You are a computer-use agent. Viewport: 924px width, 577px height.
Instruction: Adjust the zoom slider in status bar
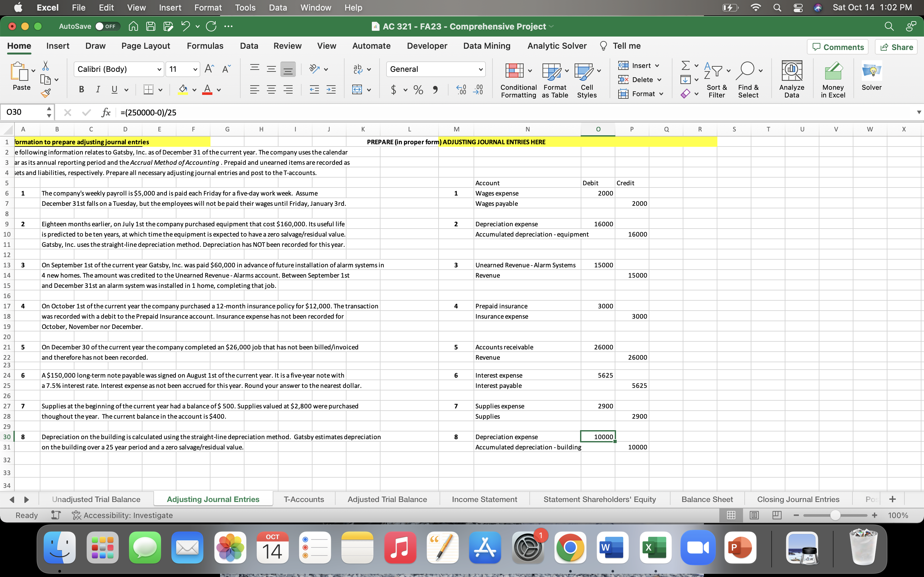(x=835, y=515)
